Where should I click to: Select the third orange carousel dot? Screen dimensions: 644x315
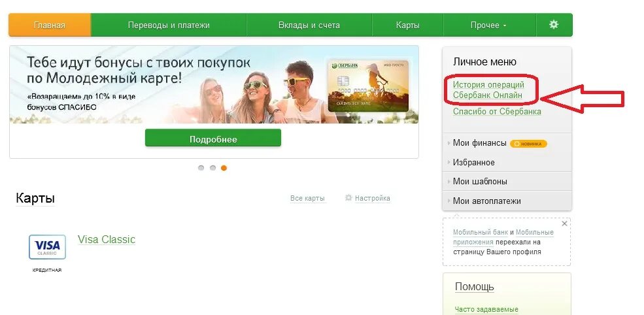point(224,168)
